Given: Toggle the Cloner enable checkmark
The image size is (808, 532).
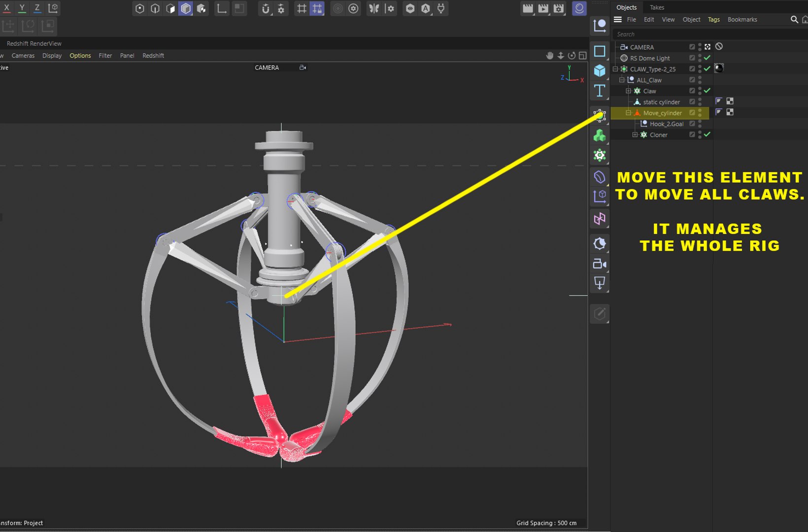Looking at the screenshot, I should 707,134.
